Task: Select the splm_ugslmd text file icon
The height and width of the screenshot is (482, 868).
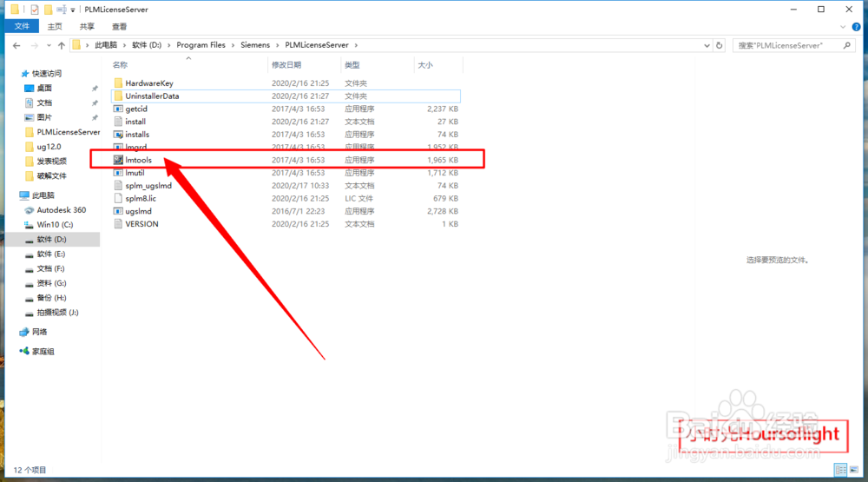Action: click(x=118, y=185)
